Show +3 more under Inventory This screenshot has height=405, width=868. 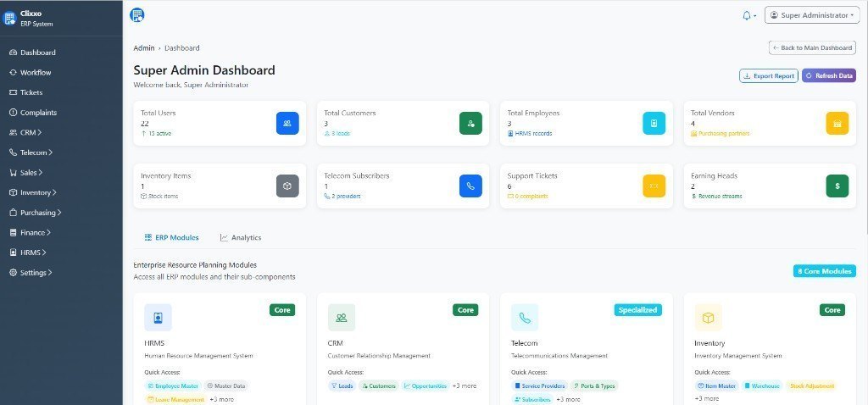point(706,399)
